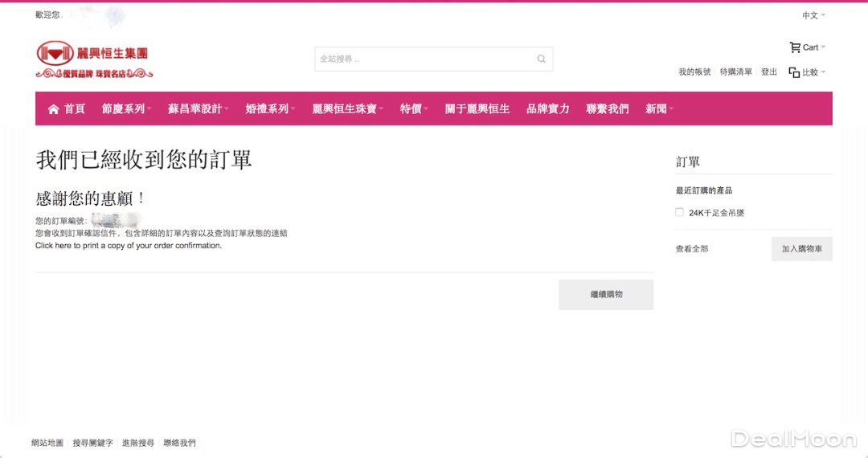Open 我的帳號 account link
This screenshot has width=868, height=458.
click(694, 72)
